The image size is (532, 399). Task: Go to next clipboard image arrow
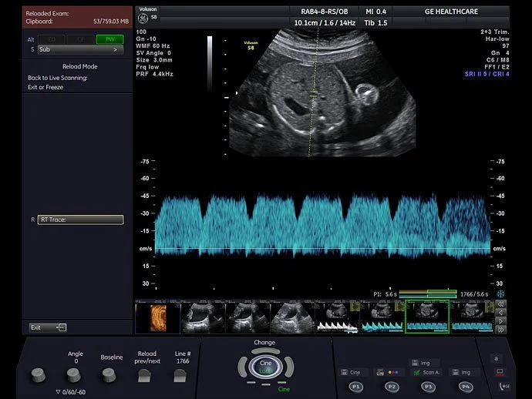(501, 320)
